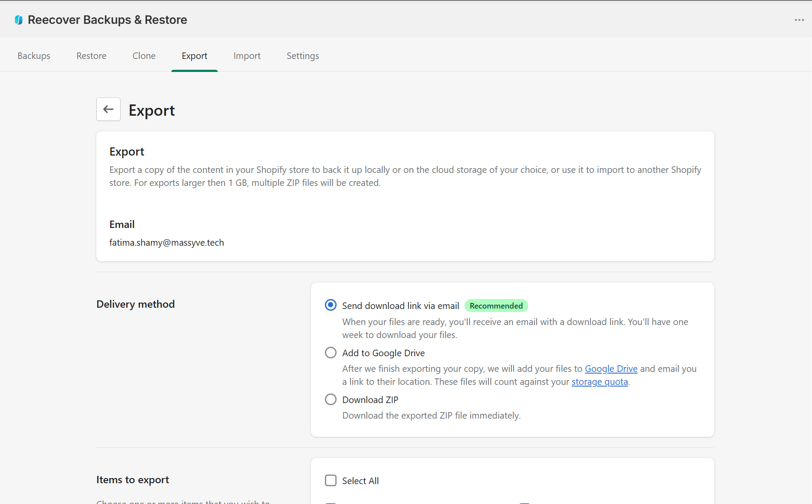Click the Reecover Backups & Restore title
812x504 pixels.
[x=108, y=20]
